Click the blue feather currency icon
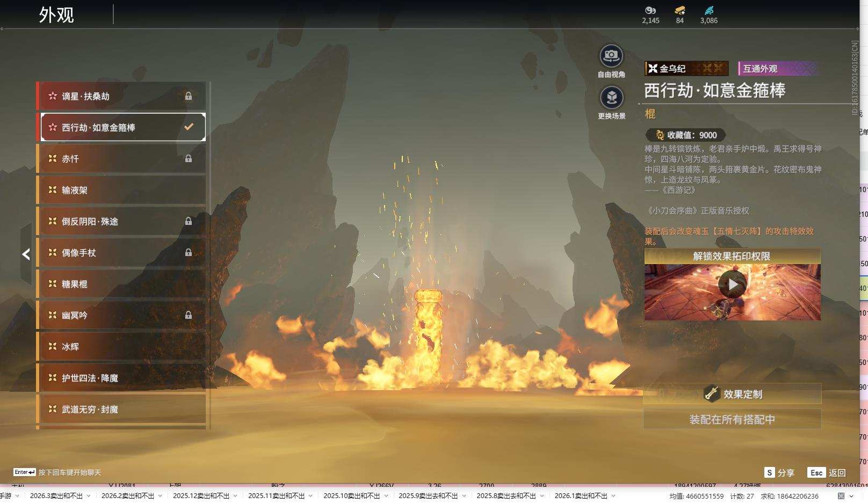Image resolution: width=868 pixels, height=504 pixels. coord(708,10)
